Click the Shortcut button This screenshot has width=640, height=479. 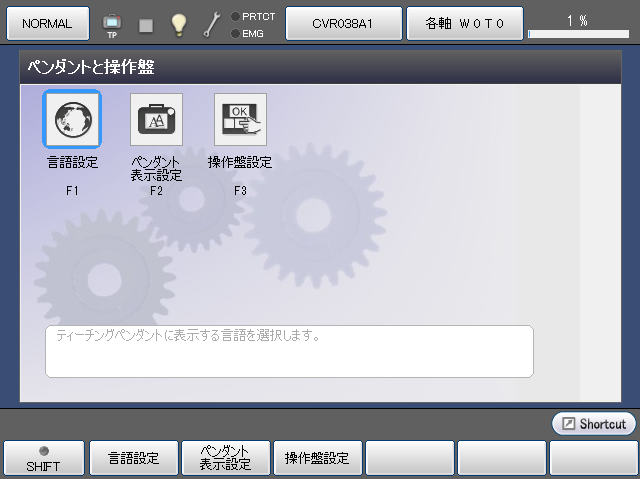click(594, 424)
